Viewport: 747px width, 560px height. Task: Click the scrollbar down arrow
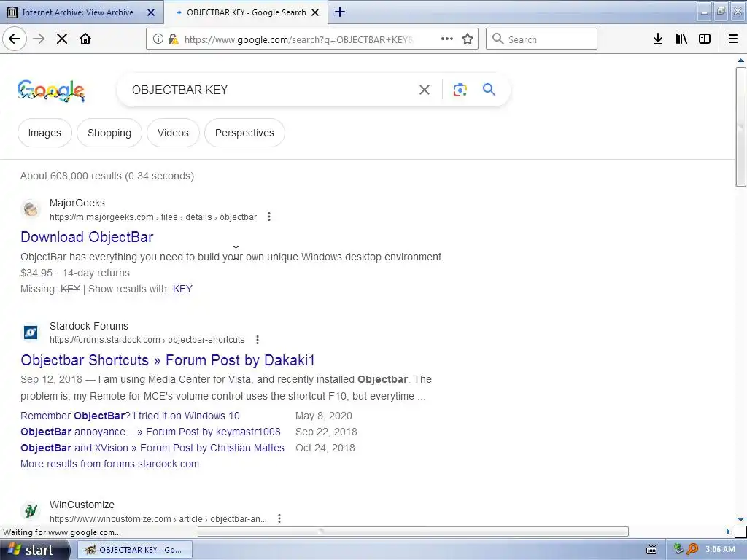pyautogui.click(x=740, y=519)
